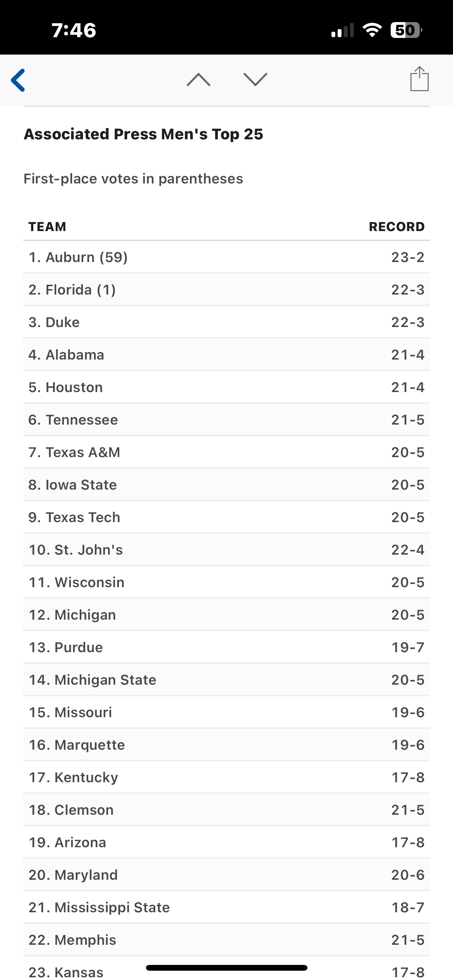The image size is (453, 980).
Task: Open the share sheet icon
Action: click(x=419, y=79)
